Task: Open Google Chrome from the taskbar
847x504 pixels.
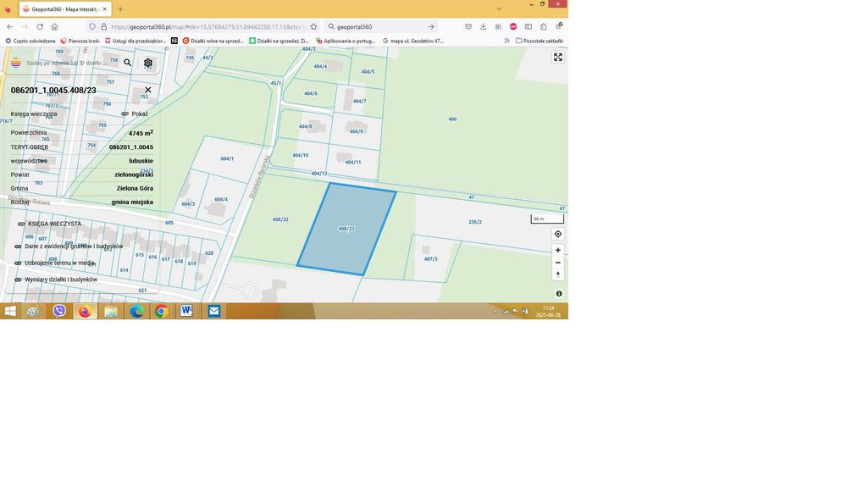Action: [x=161, y=311]
